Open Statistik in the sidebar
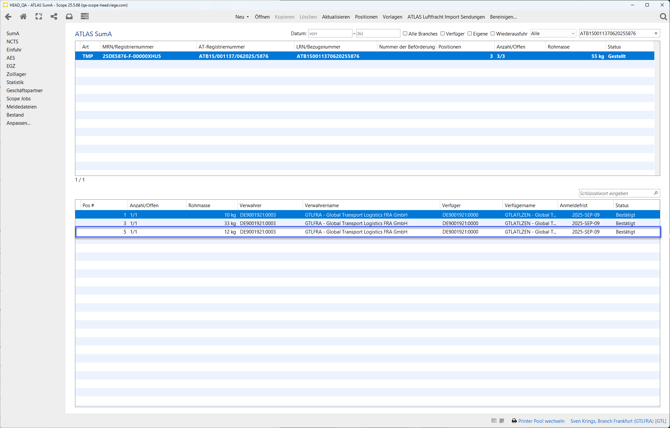Screen dimensions: 670x428 point(15,82)
